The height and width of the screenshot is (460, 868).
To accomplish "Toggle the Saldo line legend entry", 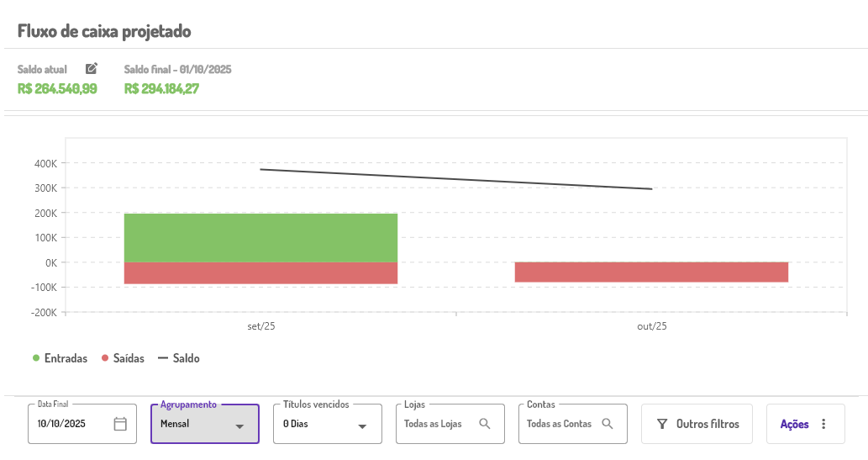I will tap(179, 358).
